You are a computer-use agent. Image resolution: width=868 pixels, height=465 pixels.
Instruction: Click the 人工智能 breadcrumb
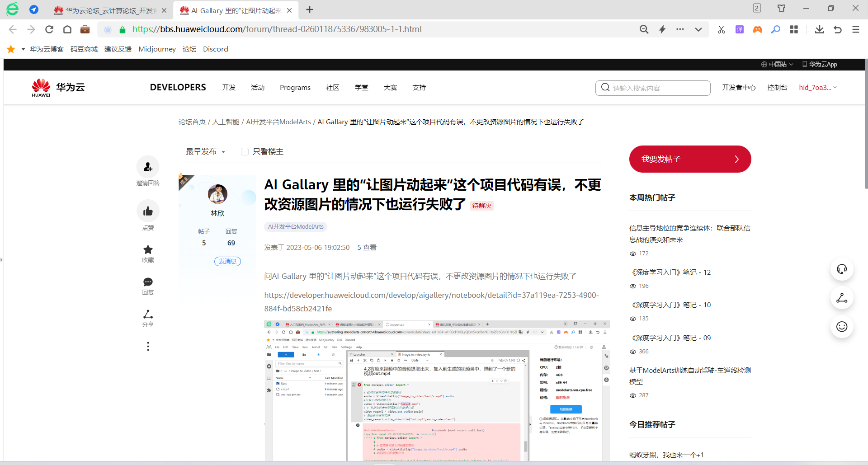click(226, 122)
